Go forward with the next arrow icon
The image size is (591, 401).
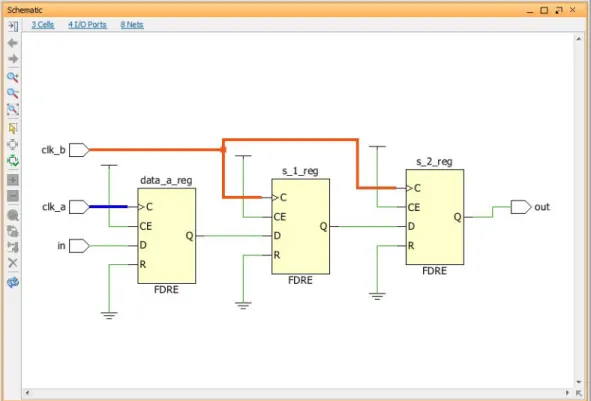(13, 59)
